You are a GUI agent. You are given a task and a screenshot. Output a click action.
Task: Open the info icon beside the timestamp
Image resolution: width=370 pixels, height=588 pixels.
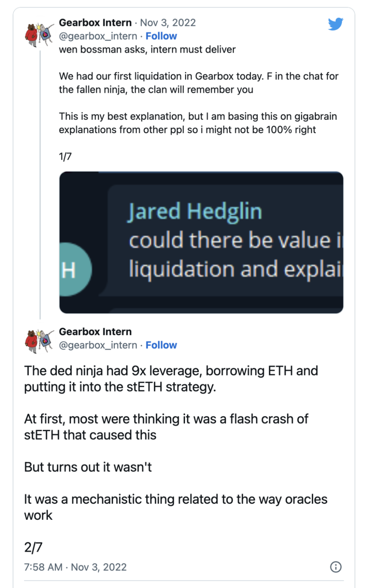[335, 567]
